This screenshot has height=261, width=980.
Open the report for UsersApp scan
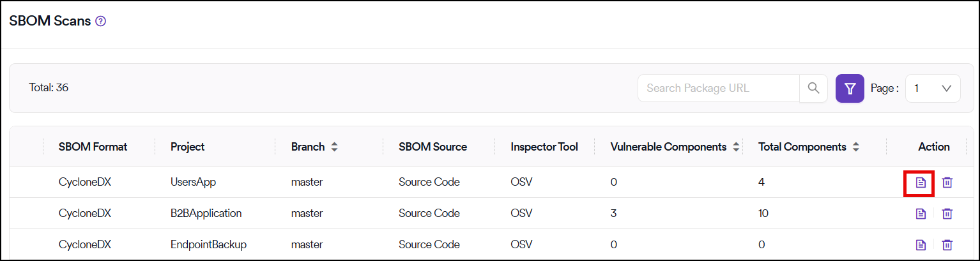coord(920,183)
